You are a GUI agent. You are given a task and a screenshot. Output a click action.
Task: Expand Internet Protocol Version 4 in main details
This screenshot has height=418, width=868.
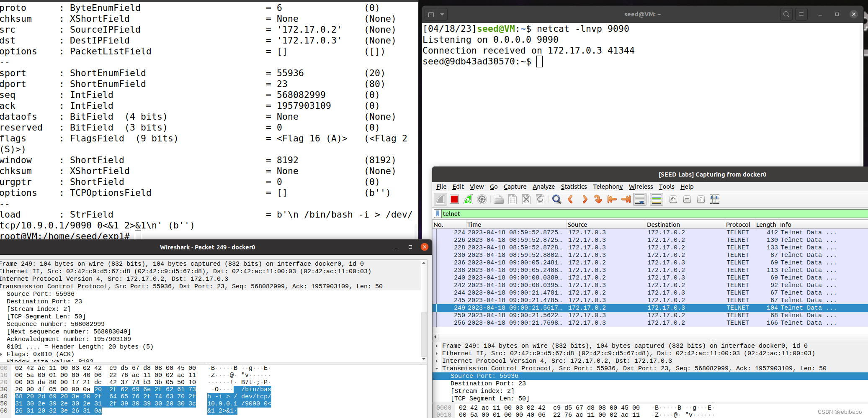tap(437, 361)
